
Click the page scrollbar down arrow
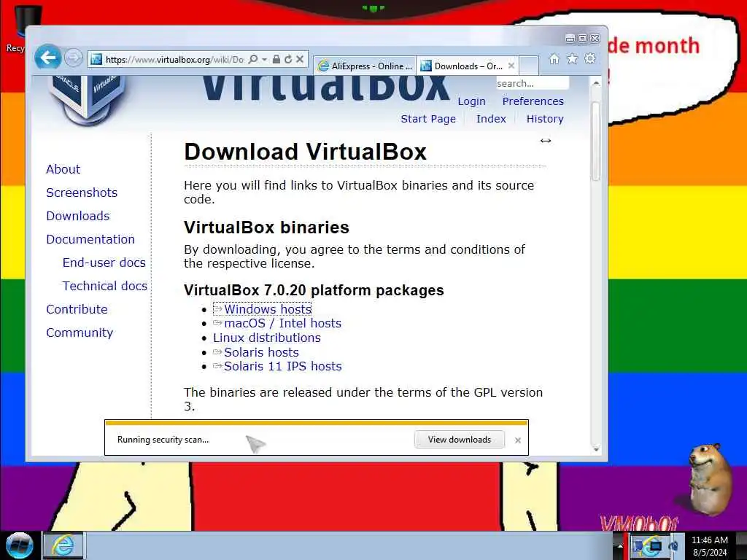coord(595,449)
